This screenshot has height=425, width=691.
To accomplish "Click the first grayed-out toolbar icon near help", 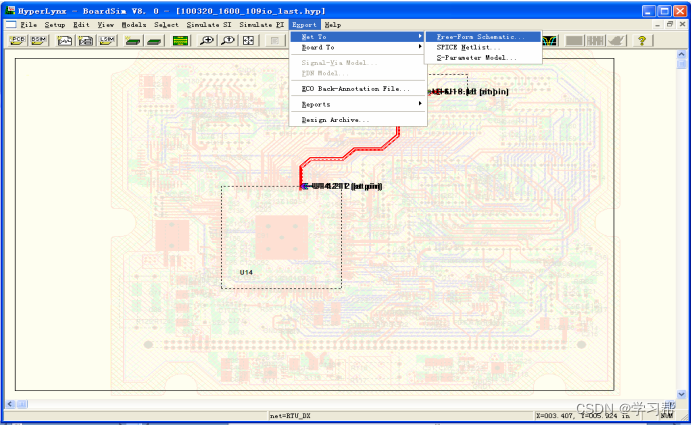I will point(574,41).
